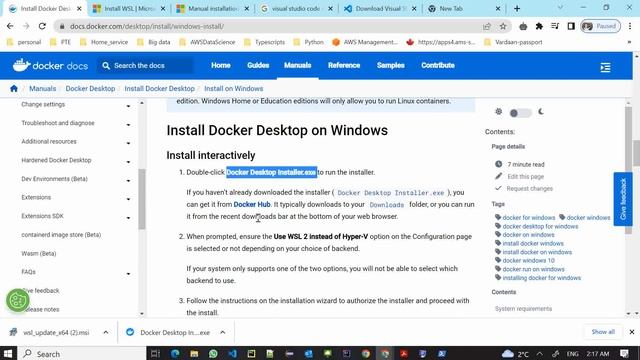Image resolution: width=640 pixels, height=360 pixels.
Task: Click the share page icon in the address bar
Action: click(487, 27)
